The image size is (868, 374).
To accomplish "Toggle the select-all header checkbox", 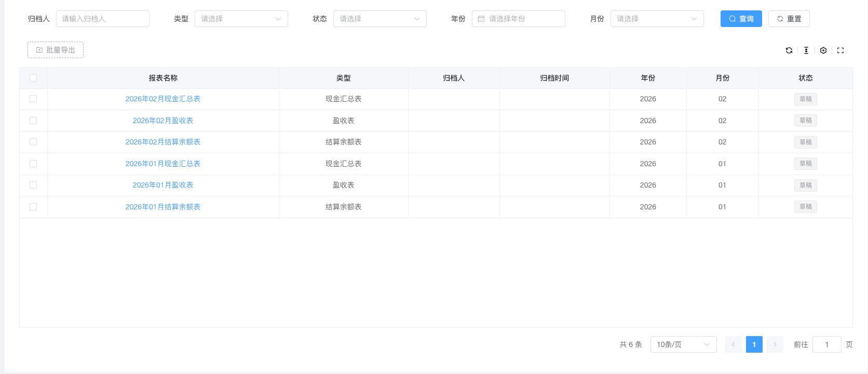I will click(33, 78).
